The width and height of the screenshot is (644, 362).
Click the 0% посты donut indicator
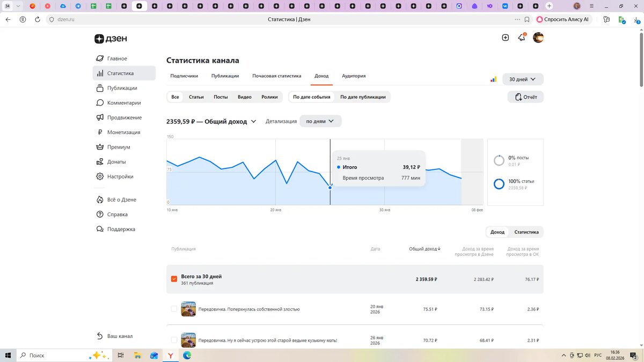(499, 160)
